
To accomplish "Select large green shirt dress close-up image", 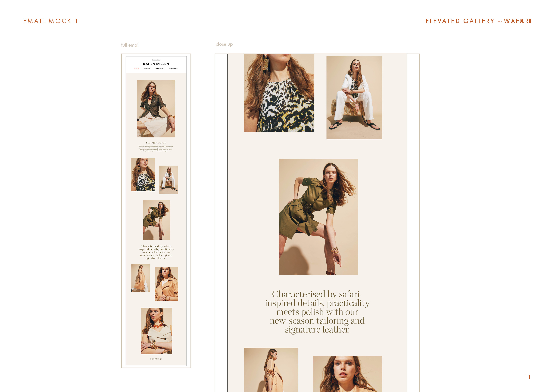I will [x=319, y=217].
